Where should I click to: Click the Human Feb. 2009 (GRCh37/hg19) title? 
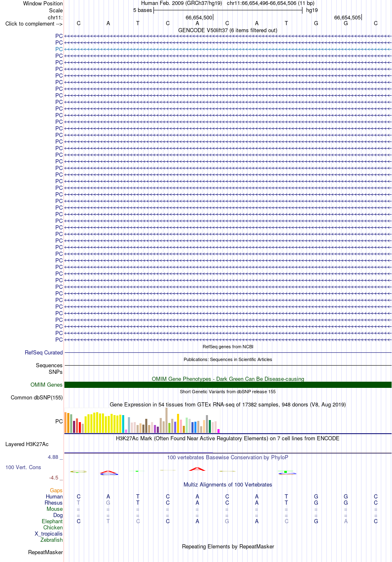(182, 3)
